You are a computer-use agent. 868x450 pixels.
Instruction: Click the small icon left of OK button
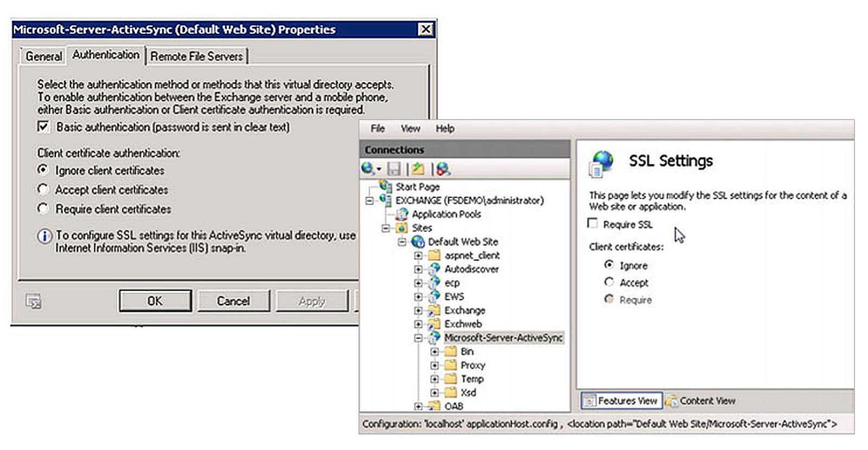[x=34, y=301]
